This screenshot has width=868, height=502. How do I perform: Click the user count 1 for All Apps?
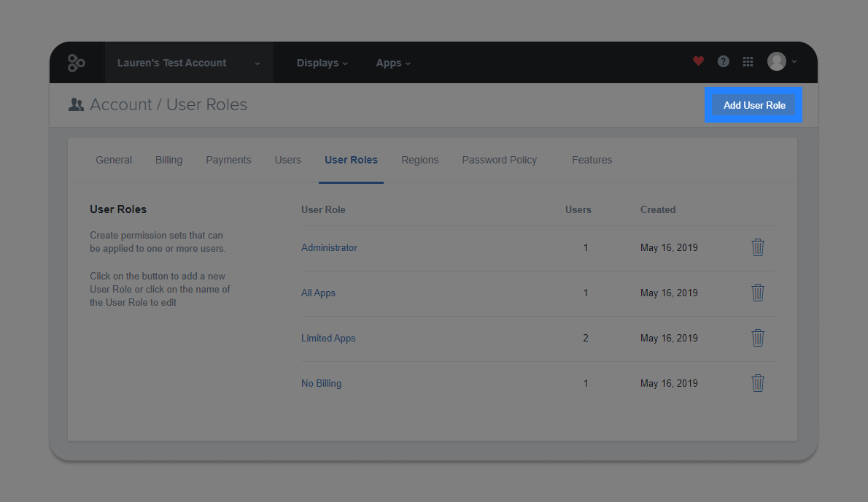(586, 293)
